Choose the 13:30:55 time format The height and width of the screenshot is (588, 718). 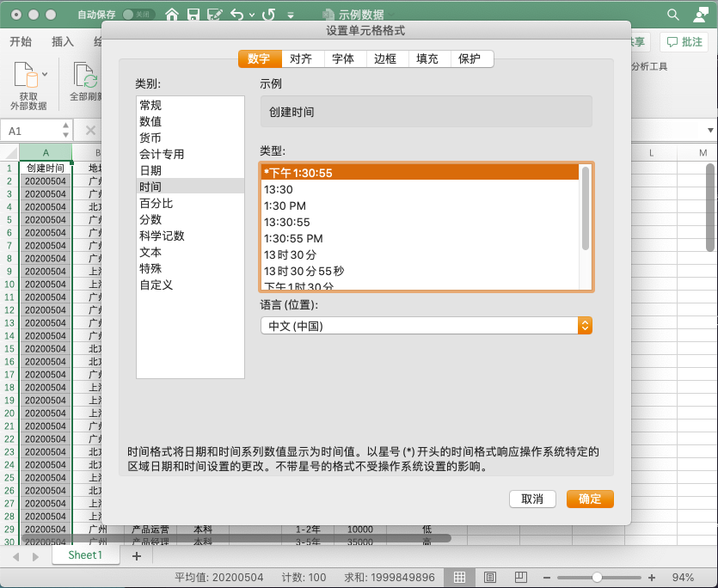coord(287,222)
